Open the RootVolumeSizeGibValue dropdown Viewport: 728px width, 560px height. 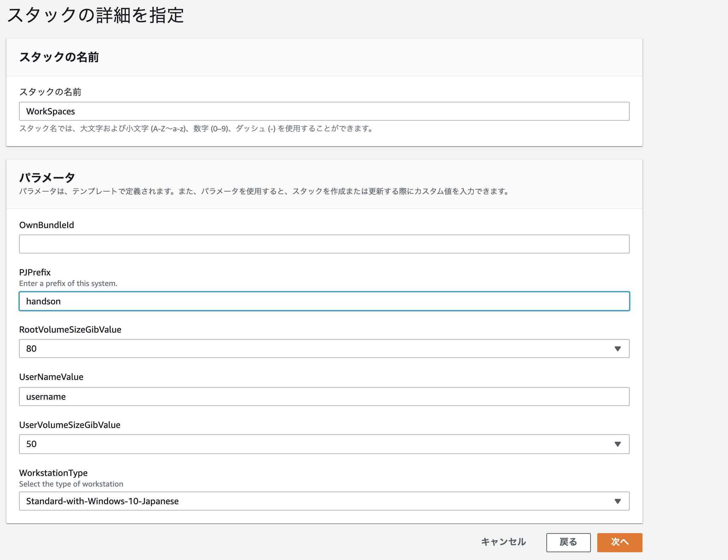(324, 348)
